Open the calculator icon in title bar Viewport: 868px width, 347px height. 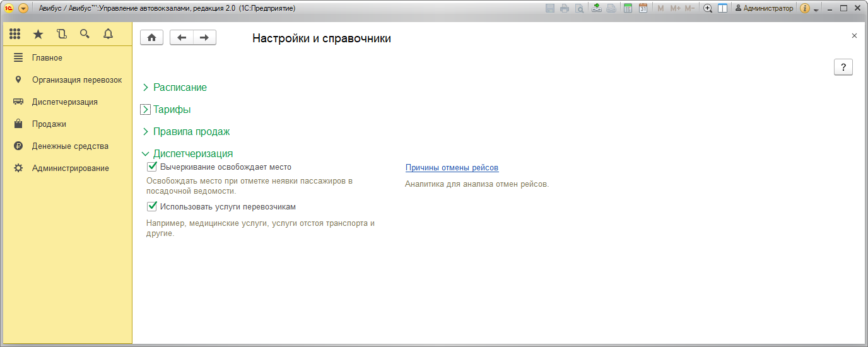point(628,8)
